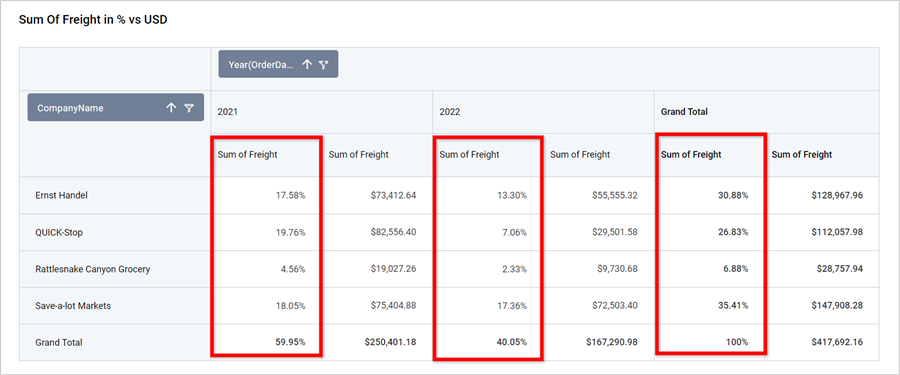Open CompanyName filter funnel icon

click(x=189, y=108)
